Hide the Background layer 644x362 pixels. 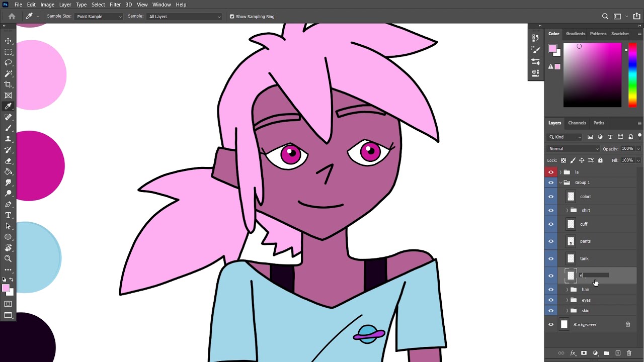tap(551, 325)
